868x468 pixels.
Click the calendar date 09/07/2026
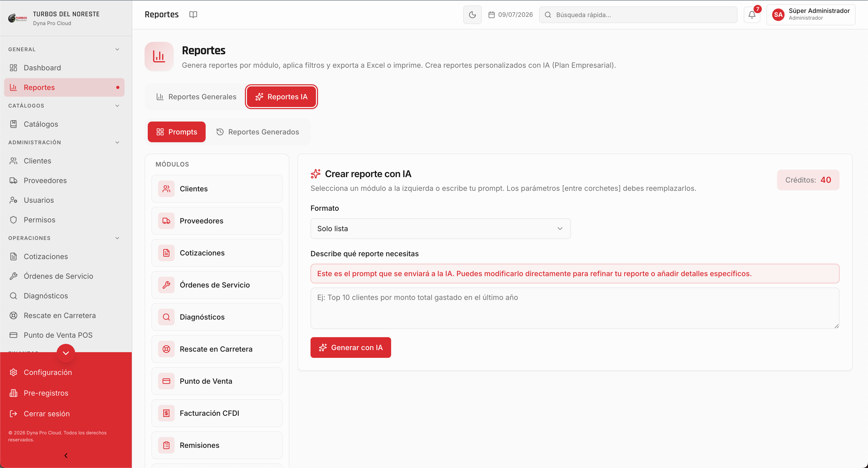(510, 14)
